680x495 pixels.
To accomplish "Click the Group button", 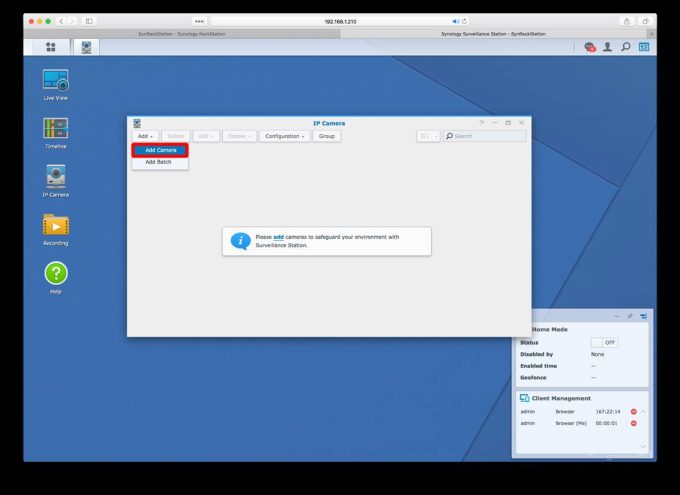I will pyautogui.click(x=327, y=136).
